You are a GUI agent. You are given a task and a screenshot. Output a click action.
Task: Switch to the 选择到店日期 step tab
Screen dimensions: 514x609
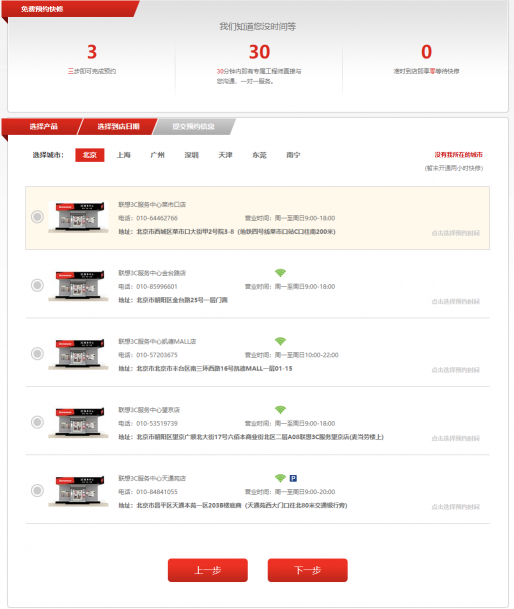(x=118, y=127)
